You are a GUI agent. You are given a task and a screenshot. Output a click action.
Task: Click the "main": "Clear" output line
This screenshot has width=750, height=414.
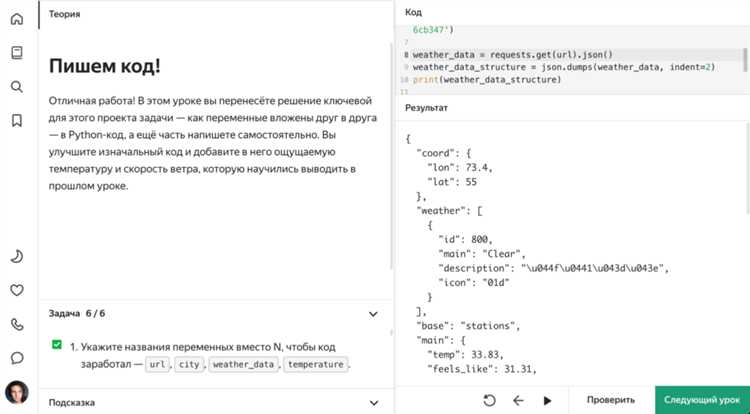pyautogui.click(x=482, y=254)
